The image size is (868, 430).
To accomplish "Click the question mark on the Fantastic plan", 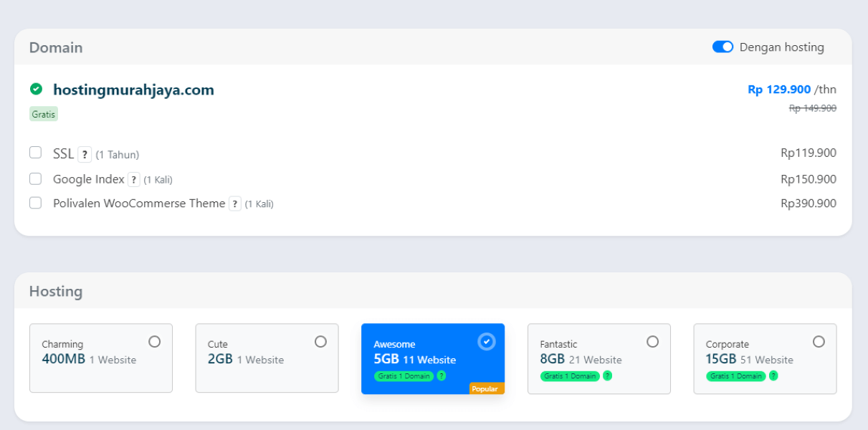I will click(x=606, y=376).
